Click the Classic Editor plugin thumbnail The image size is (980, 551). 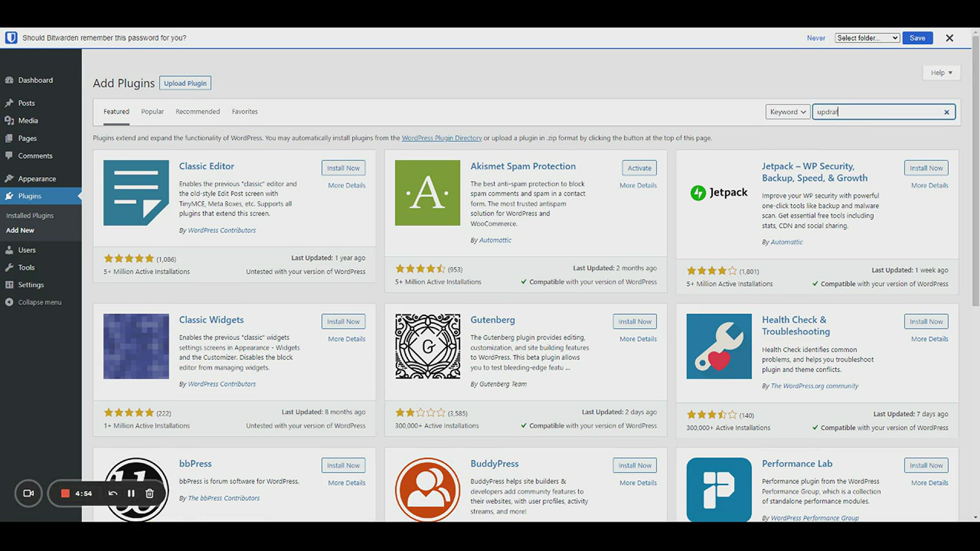136,193
